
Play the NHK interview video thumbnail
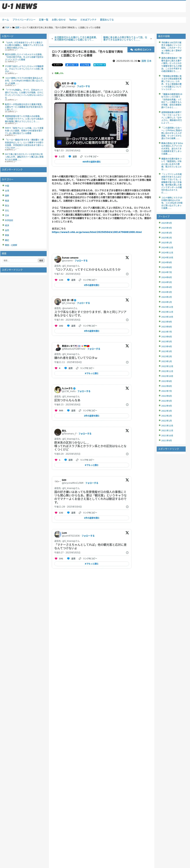pyautogui.click(x=92, y=125)
